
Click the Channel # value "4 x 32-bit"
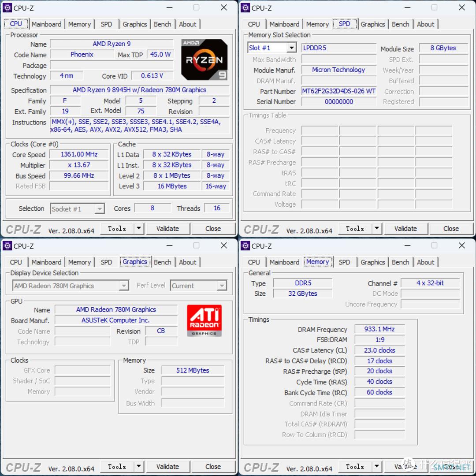tap(430, 283)
